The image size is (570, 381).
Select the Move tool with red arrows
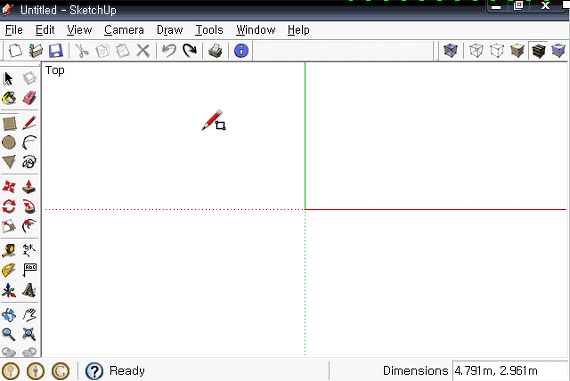(9, 187)
